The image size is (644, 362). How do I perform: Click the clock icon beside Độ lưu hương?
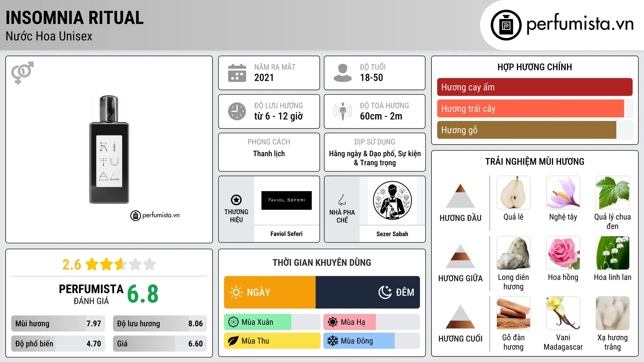click(x=237, y=111)
